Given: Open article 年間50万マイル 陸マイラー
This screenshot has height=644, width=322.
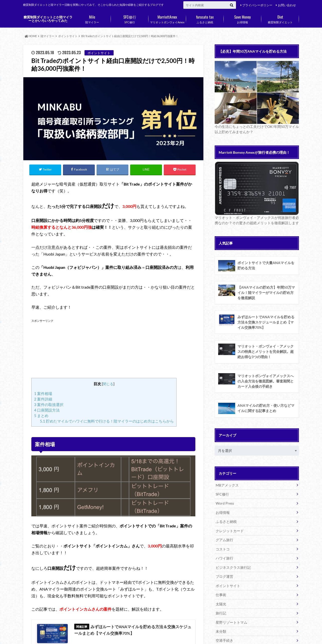Looking at the screenshot, I should point(257,293).
